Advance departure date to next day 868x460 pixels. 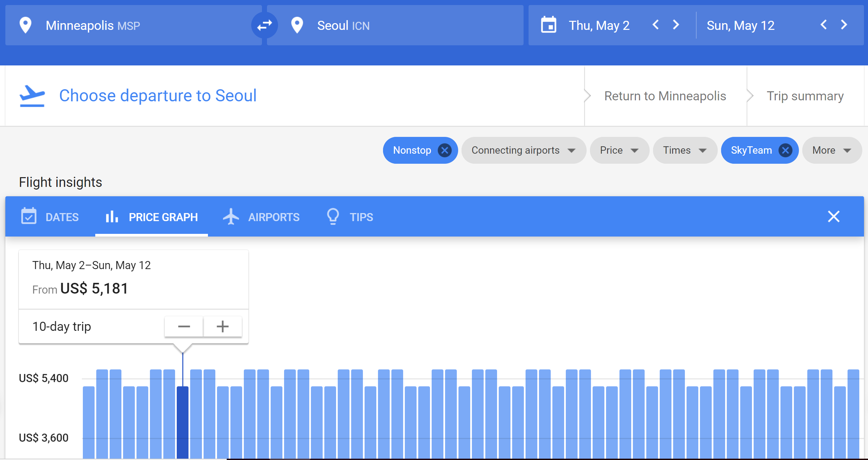tap(675, 25)
